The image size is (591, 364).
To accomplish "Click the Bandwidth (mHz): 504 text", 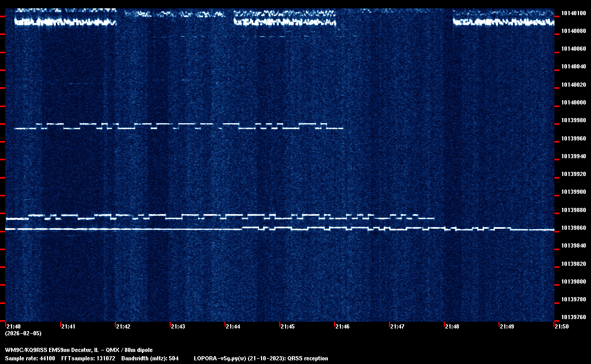I will pos(150,358).
